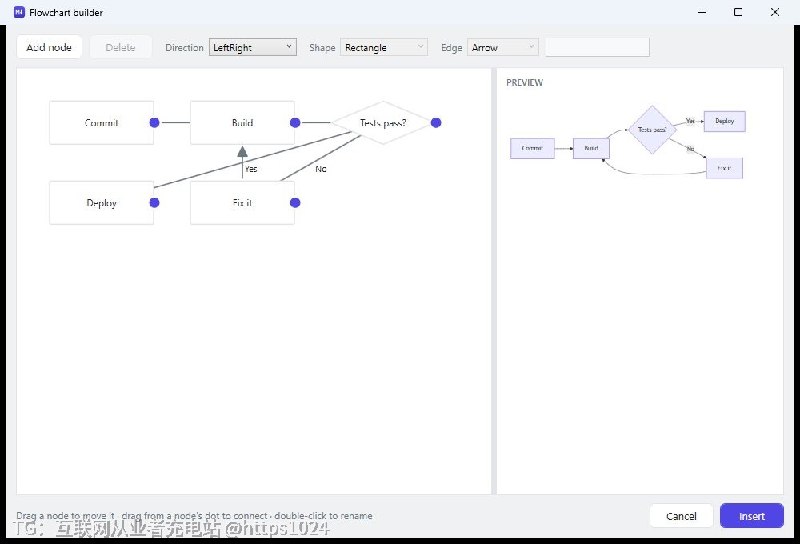Cancel the flowchart builder dialog
This screenshot has width=800, height=544.
tap(681, 516)
